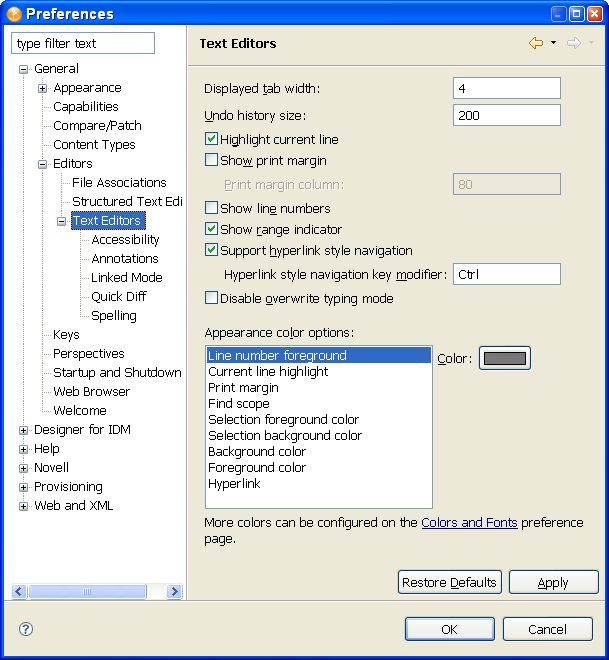This screenshot has height=660, width=609.
Task: Click the type filter text field
Action: point(83,44)
